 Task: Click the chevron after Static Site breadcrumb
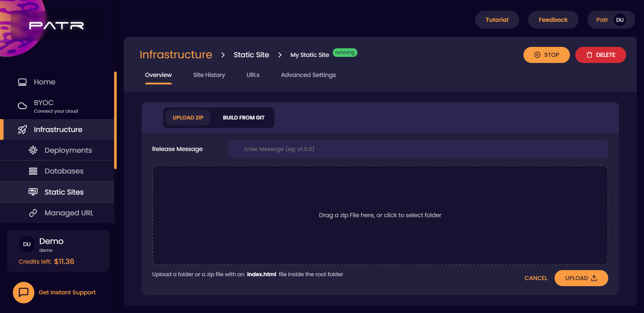pos(280,55)
